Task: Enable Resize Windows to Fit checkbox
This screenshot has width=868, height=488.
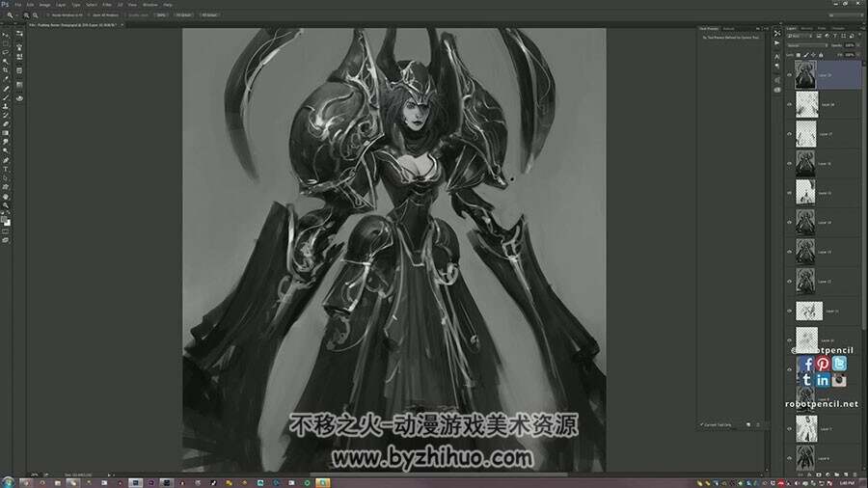Action: pyautogui.click(x=49, y=14)
